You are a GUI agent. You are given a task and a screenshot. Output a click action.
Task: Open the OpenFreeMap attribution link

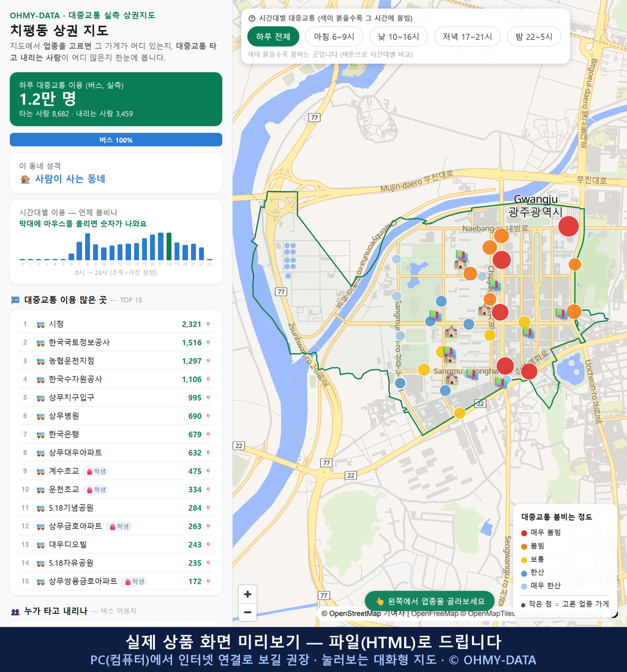coord(435,614)
